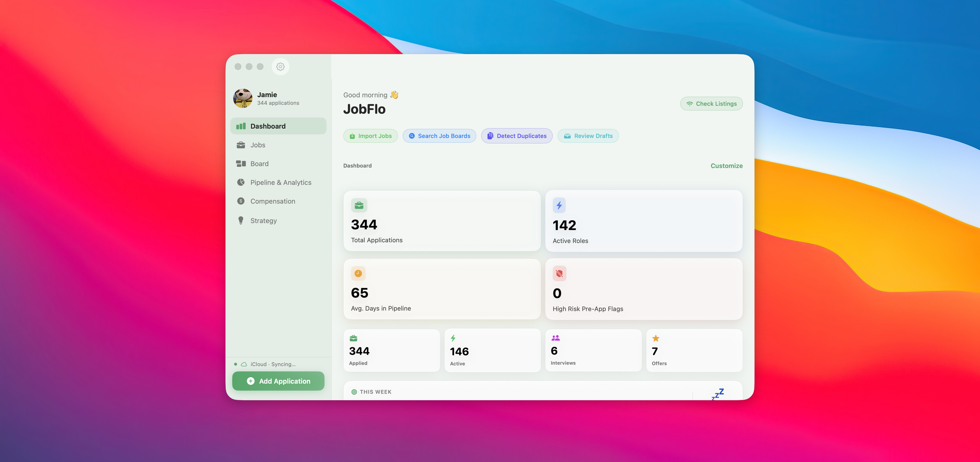Open the Avg. Days in Pipeline card
Screen dimensions: 980x462
(442, 289)
